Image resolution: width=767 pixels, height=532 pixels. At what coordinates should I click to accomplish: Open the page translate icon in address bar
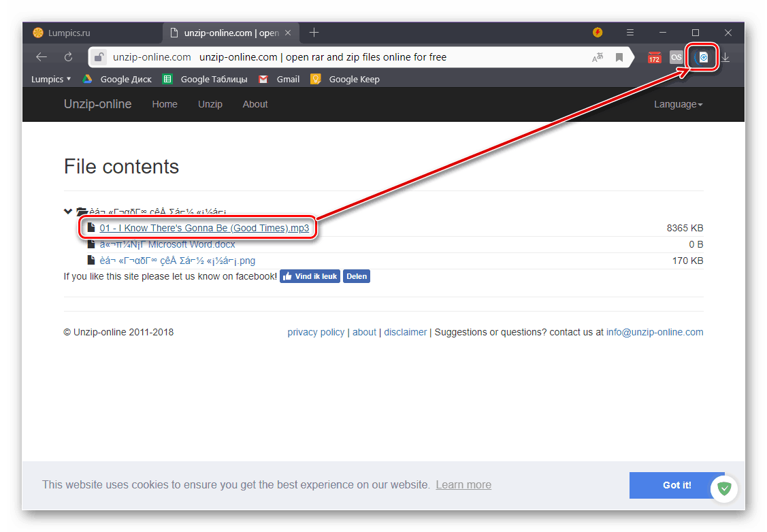[x=598, y=57]
